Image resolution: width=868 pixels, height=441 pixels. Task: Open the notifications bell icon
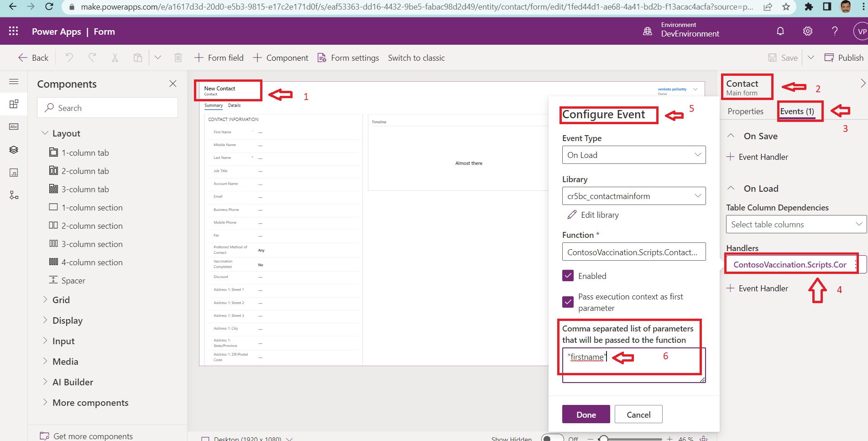[x=780, y=31]
